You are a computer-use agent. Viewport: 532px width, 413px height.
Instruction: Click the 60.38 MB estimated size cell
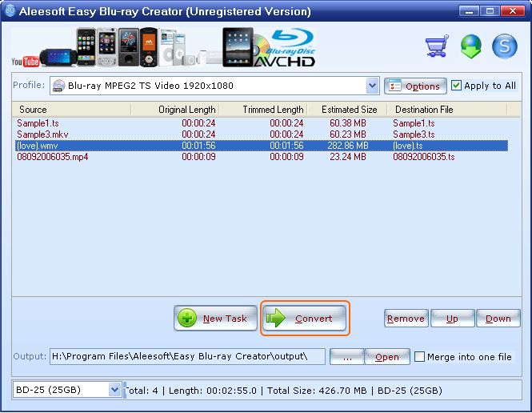348,123
